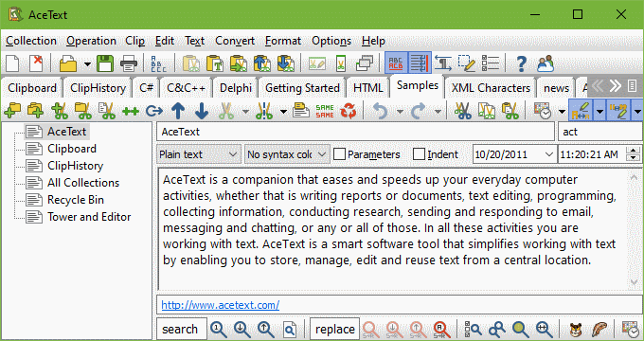
Task: Select Tower and Editor clip in tree
Action: 89,217
